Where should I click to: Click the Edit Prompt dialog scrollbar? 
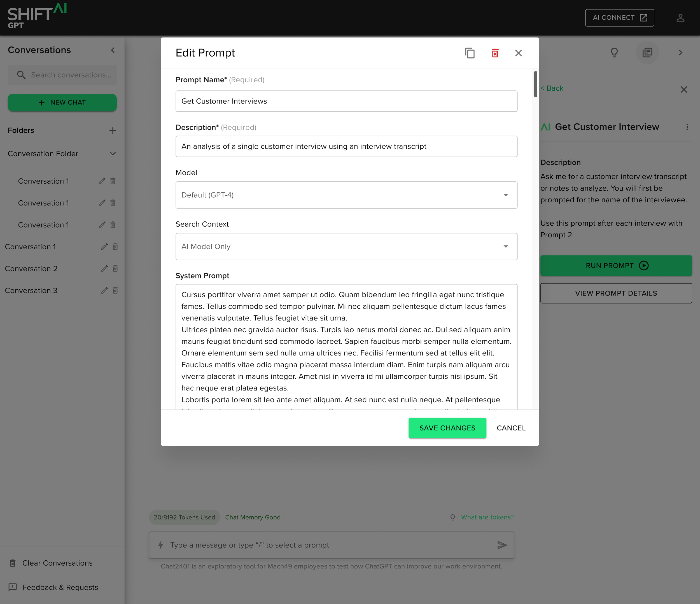coord(535,84)
